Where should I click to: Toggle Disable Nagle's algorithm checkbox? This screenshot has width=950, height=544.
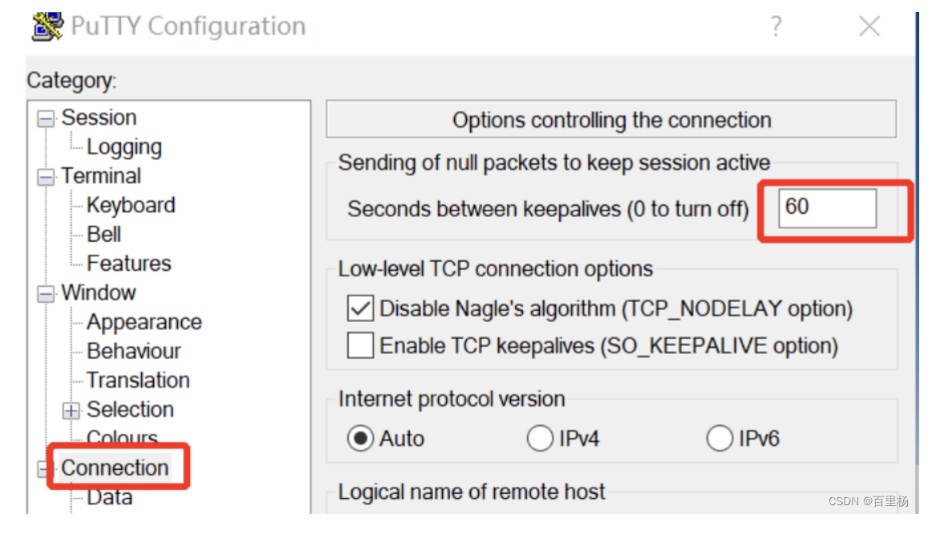(360, 309)
